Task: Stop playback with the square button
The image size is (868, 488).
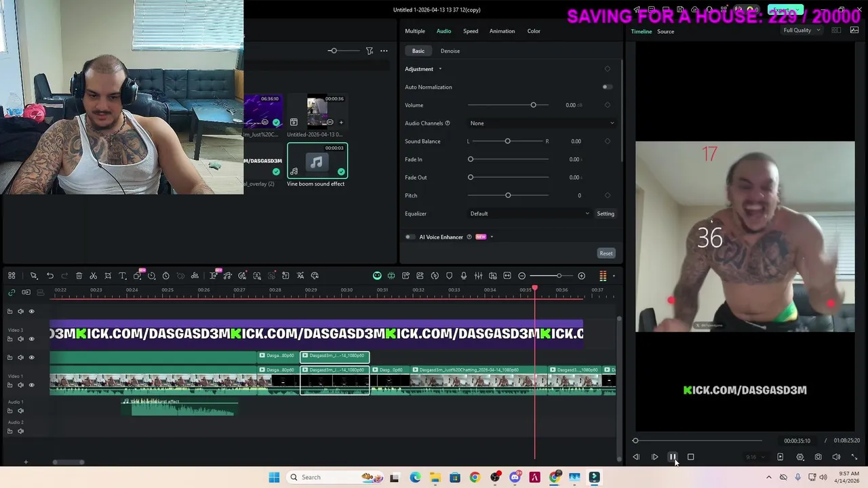Action: 690,457
